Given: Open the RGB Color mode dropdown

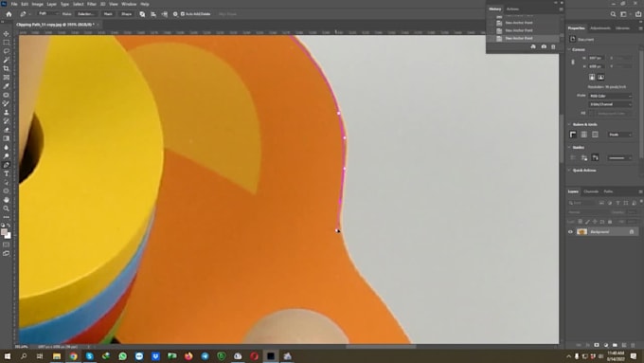Looking at the screenshot, I should click(610, 96).
